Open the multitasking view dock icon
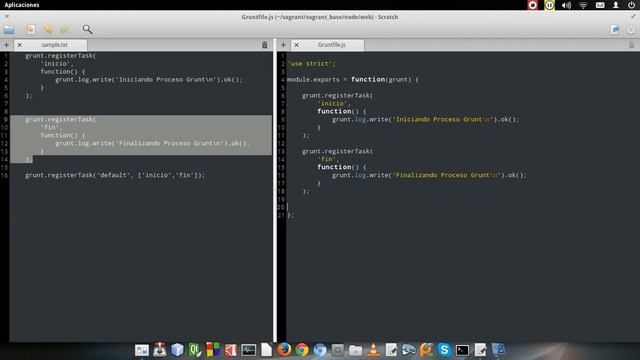The width and height of the screenshot is (640, 360). [x=142, y=350]
